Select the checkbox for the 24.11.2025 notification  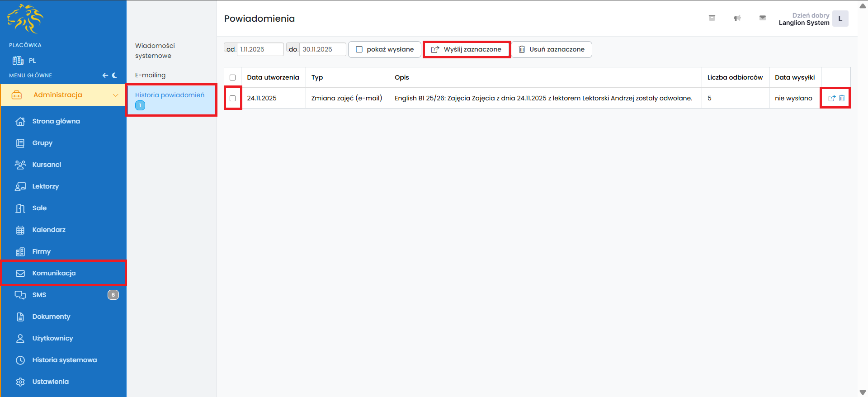click(x=233, y=98)
